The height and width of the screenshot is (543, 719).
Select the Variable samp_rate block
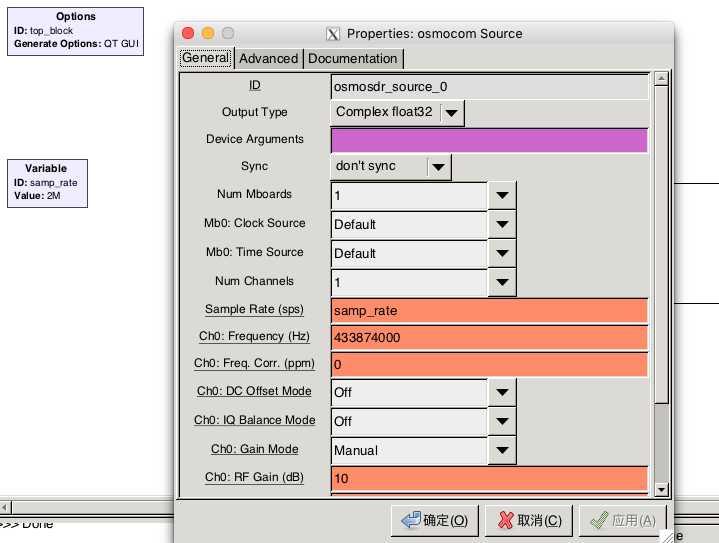tap(47, 183)
